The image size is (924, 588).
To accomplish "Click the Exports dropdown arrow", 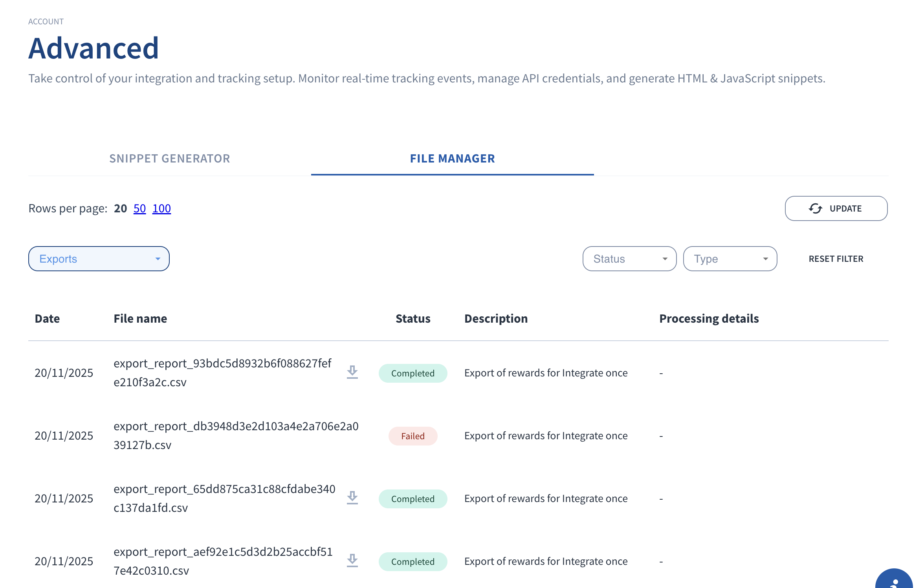I will click(x=158, y=259).
